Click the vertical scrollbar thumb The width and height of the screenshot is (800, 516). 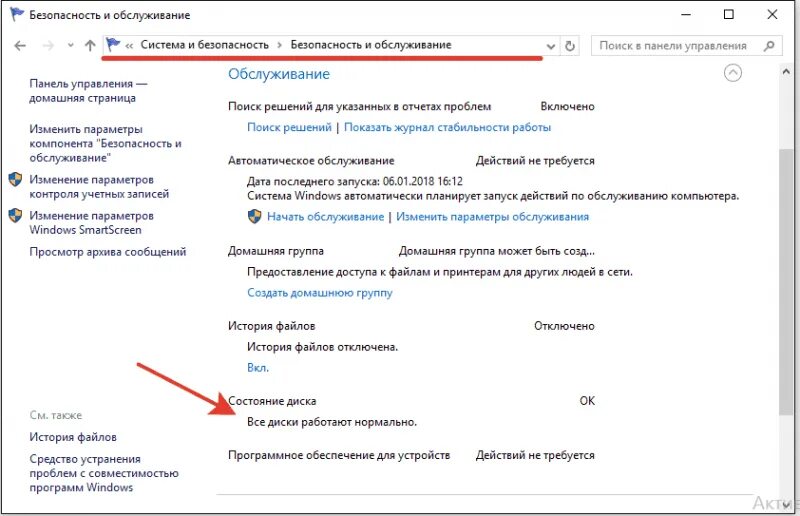click(x=786, y=282)
